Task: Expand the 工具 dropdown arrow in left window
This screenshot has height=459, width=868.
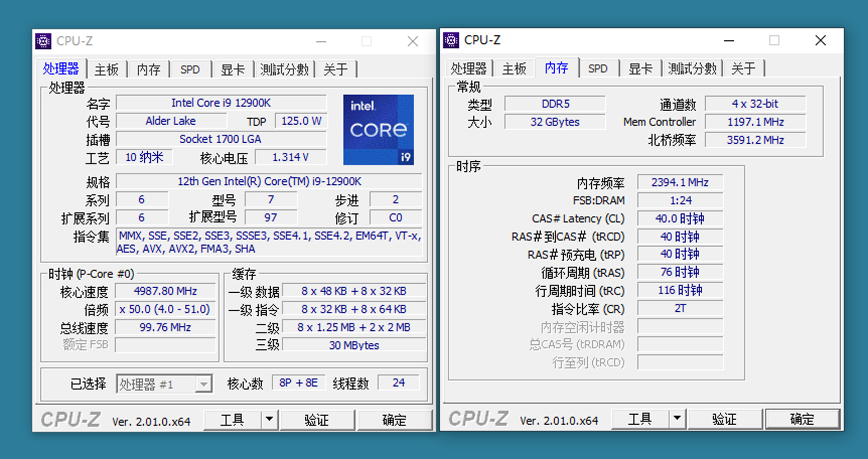Action: 269,419
